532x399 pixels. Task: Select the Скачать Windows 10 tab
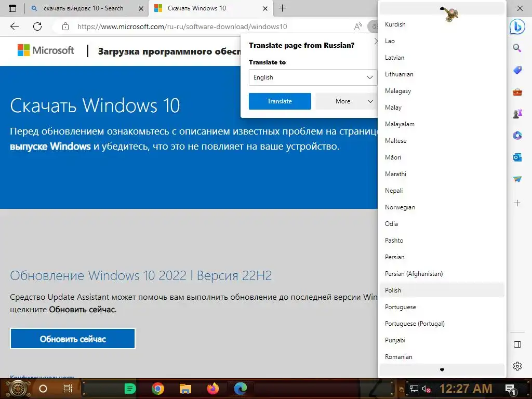[197, 8]
